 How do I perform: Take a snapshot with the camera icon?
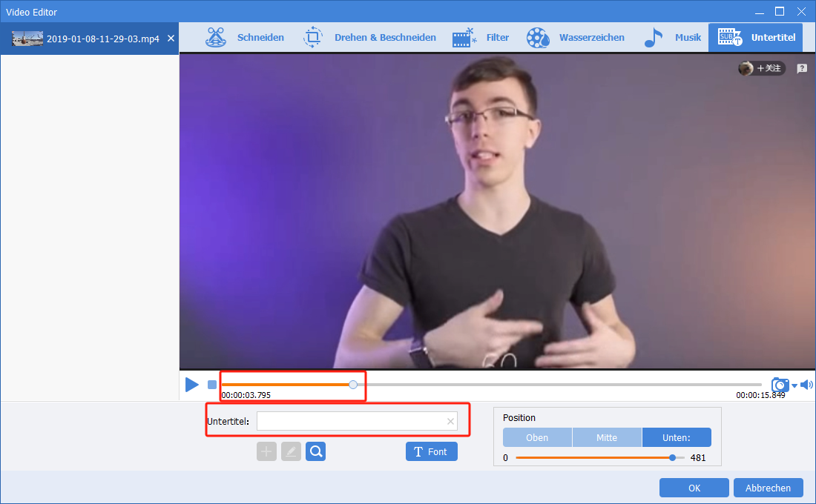(780, 385)
